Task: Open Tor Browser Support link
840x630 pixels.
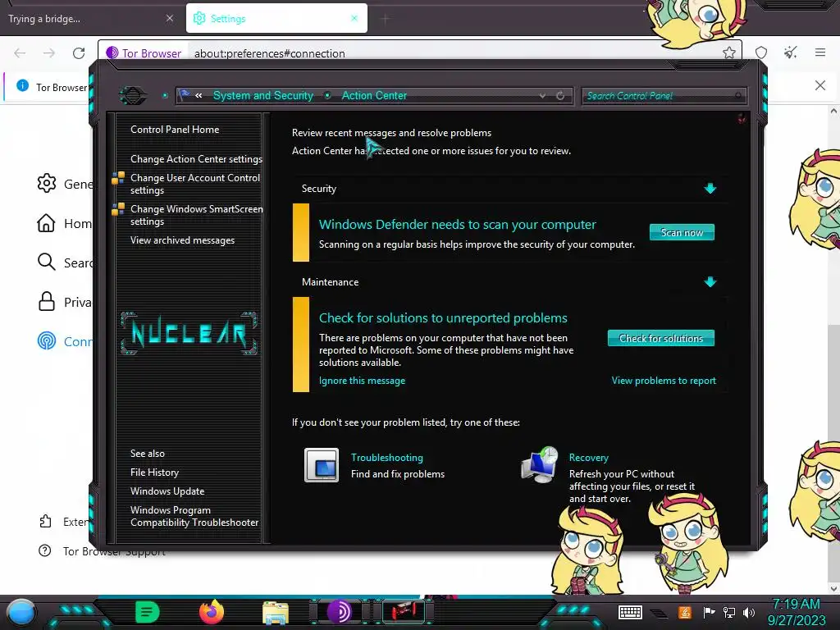Action: (x=113, y=551)
